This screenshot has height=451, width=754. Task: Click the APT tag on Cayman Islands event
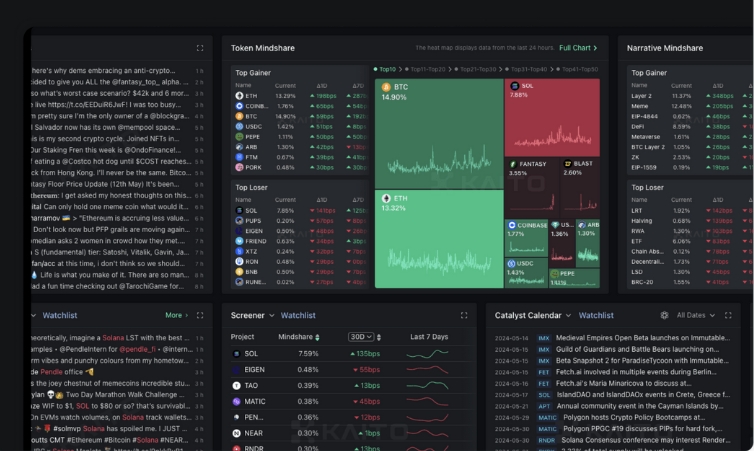click(x=544, y=406)
